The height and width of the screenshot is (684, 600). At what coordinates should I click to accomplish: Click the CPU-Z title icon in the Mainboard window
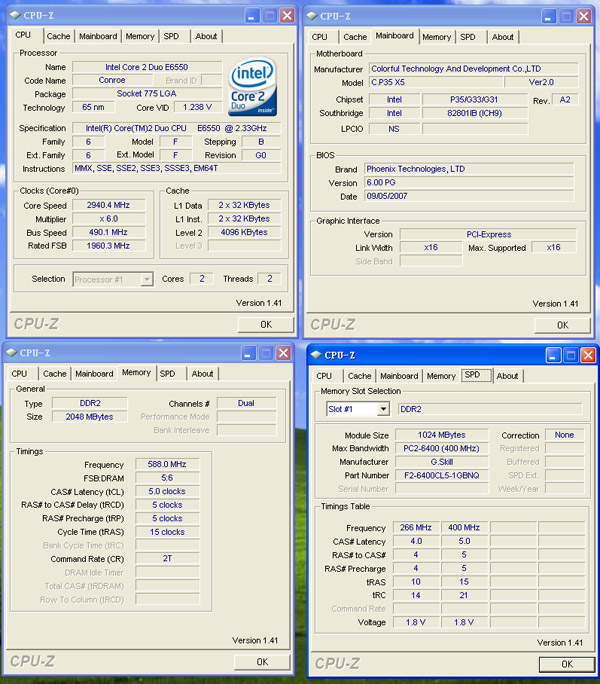[x=312, y=16]
